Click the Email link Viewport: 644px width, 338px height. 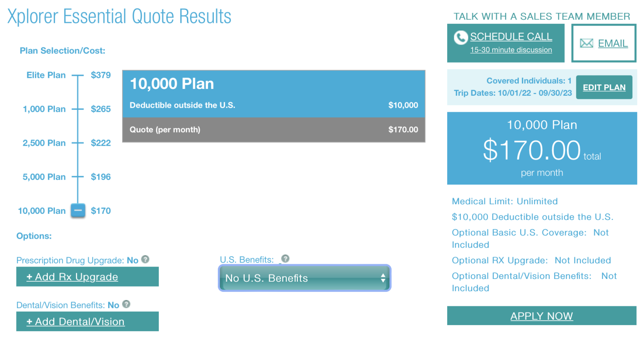pos(613,43)
